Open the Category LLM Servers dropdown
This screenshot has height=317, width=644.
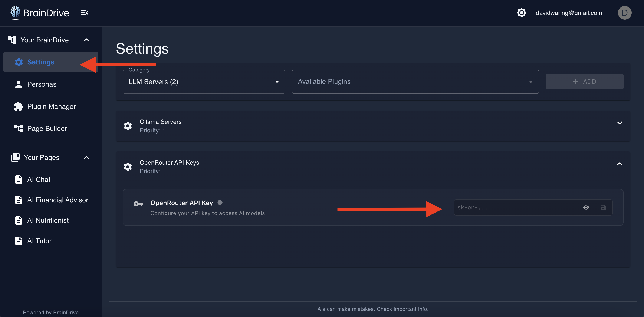204,82
